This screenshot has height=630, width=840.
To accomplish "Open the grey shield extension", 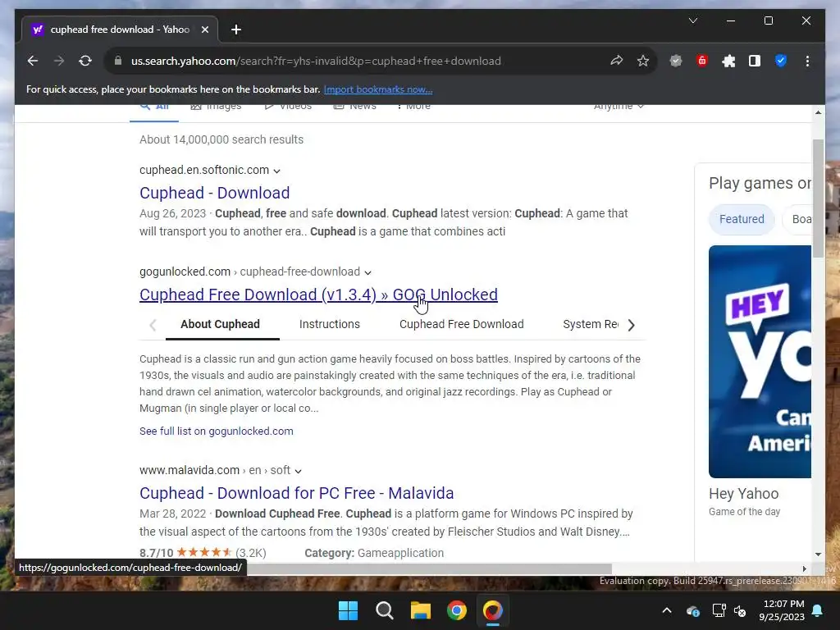I will [676, 61].
